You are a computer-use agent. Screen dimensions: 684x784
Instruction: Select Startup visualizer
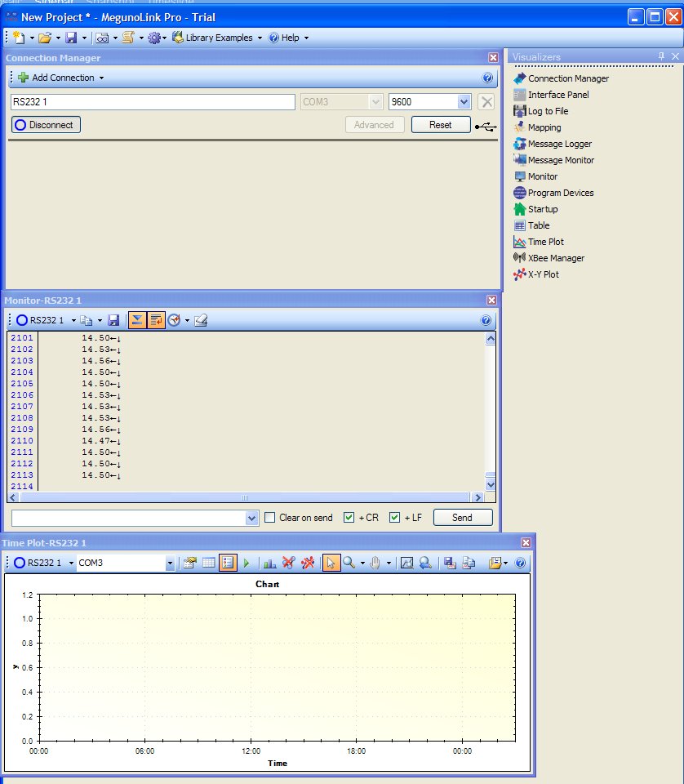click(535, 209)
